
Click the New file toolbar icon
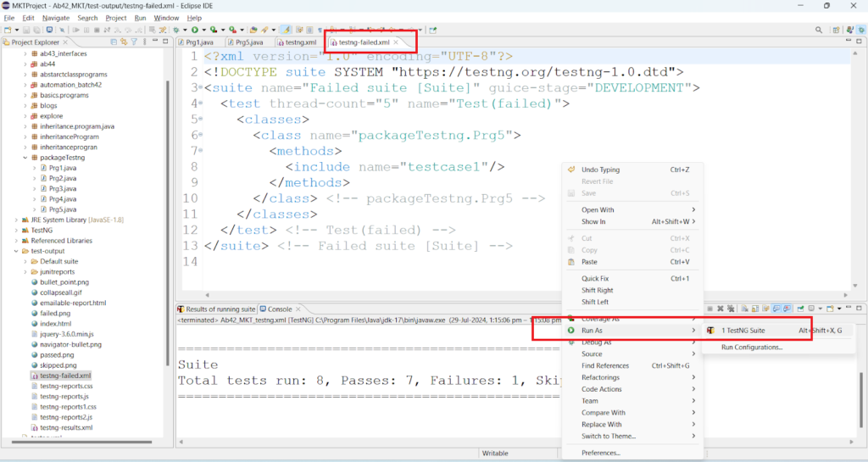[x=8, y=30]
